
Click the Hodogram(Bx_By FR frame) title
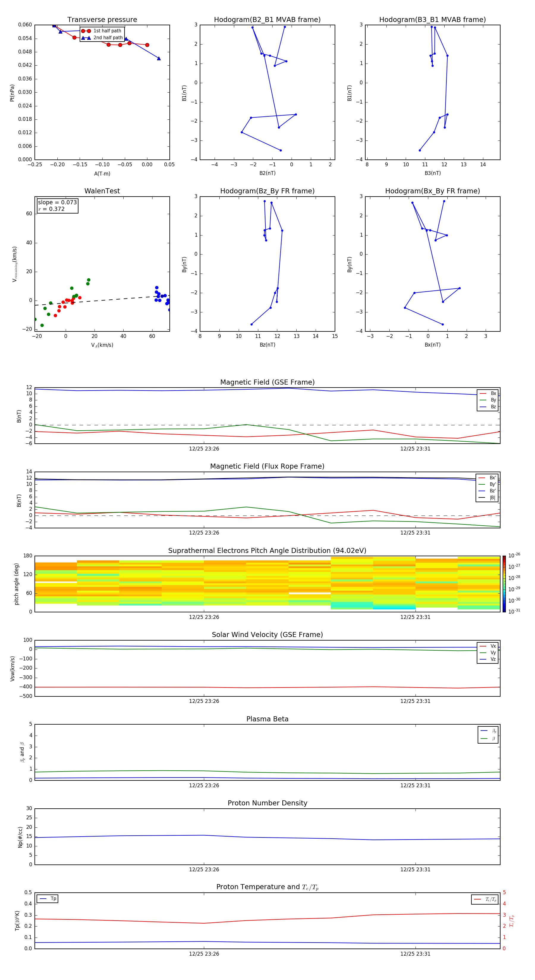click(432, 191)
